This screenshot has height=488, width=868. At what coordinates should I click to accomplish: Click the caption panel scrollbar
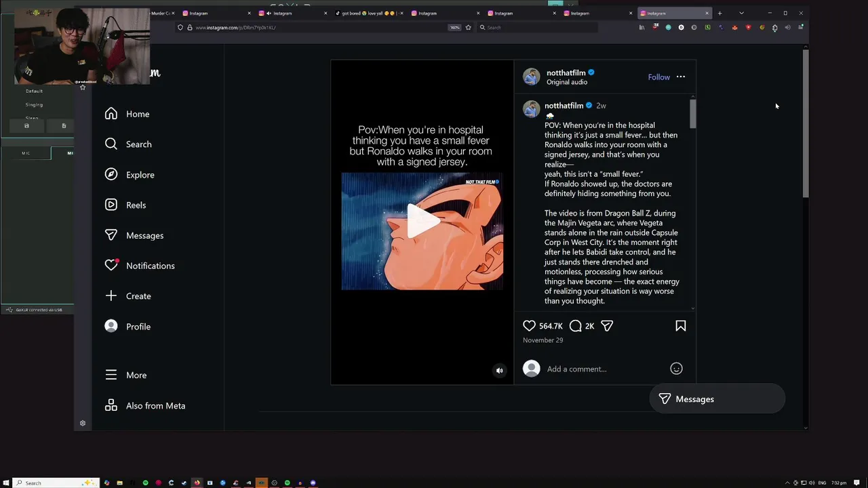[692, 113]
